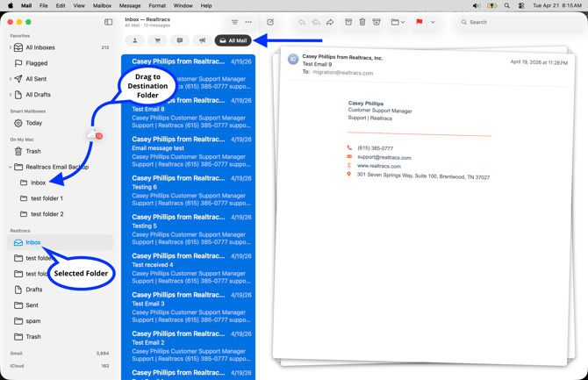Open the filter messages icon
Viewport: 588px width, 380px height.
click(x=234, y=22)
